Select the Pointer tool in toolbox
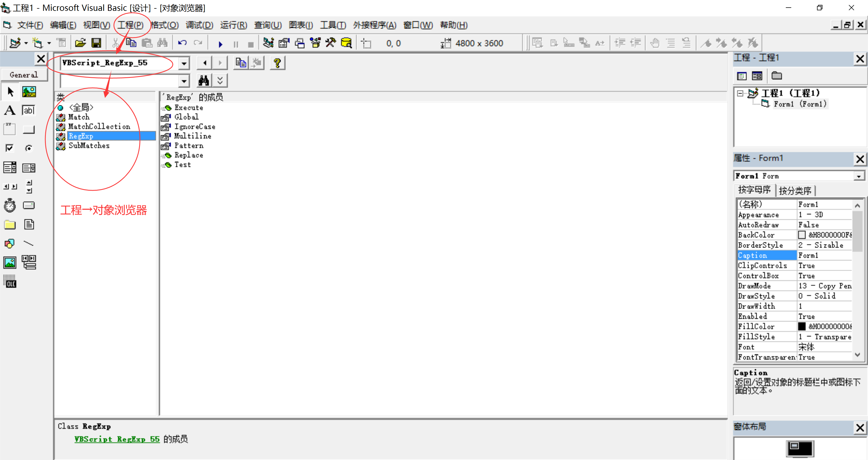 click(10, 92)
